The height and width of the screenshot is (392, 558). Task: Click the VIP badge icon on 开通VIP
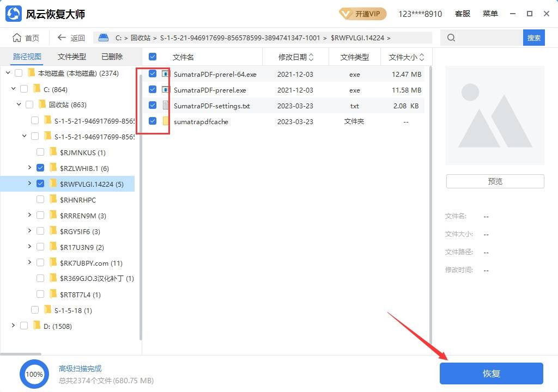coord(345,14)
